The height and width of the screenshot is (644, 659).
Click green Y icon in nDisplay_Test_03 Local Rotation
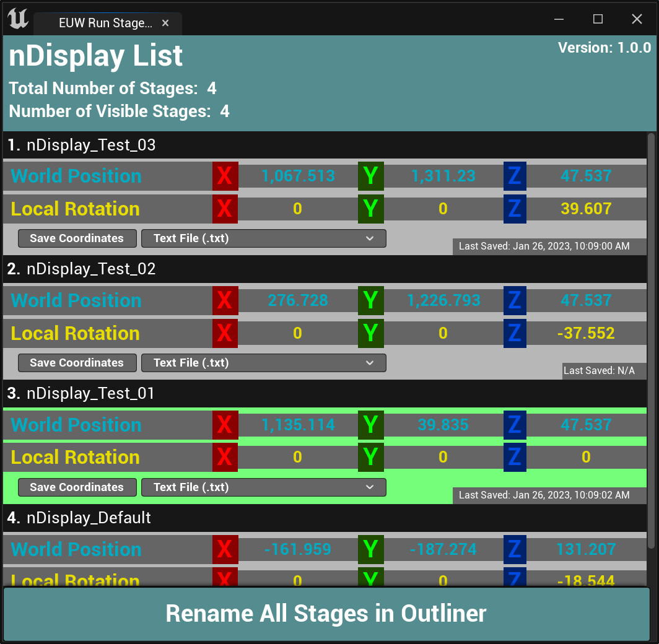370,209
